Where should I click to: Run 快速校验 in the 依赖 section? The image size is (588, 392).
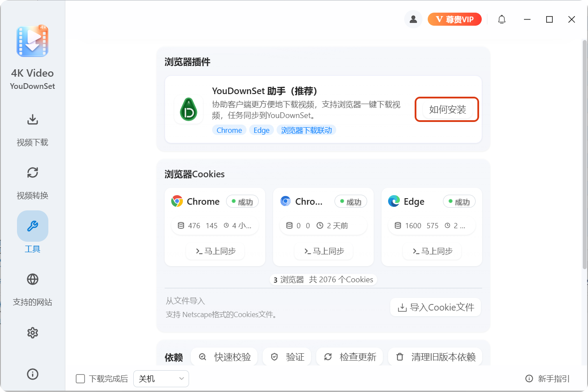click(x=224, y=356)
